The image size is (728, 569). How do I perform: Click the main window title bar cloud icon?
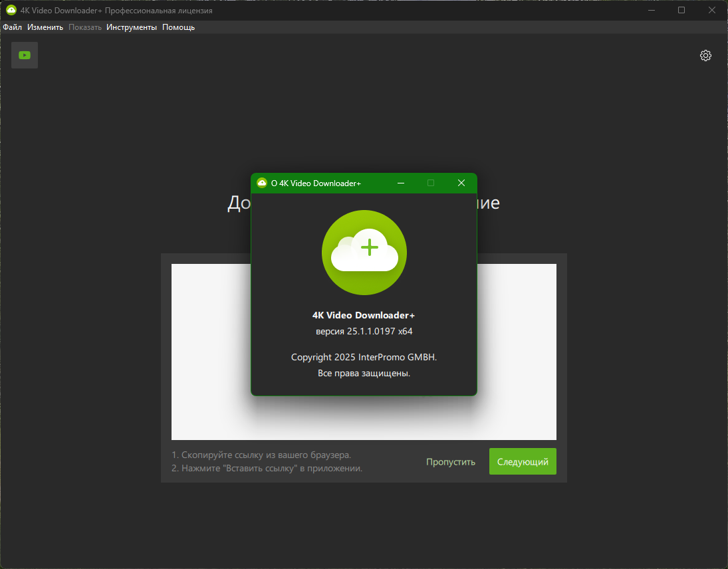click(11, 10)
